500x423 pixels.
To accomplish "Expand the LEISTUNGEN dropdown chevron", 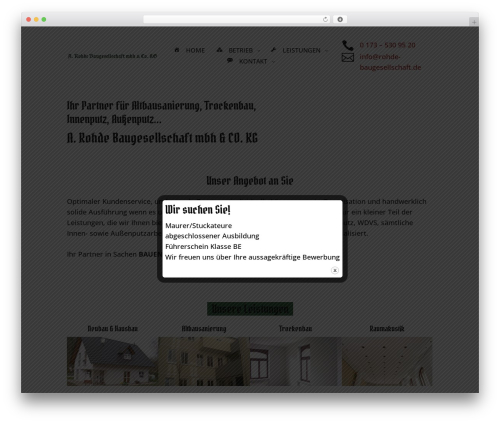I will click(326, 51).
